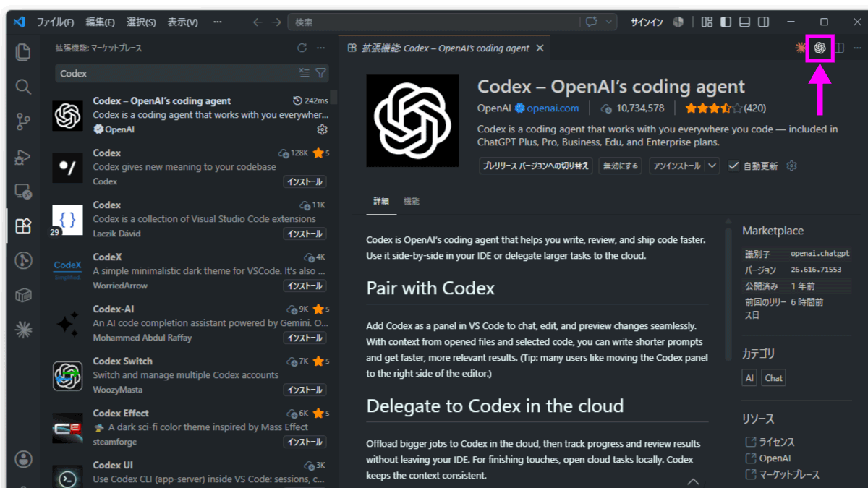Expand the chat dropdown chevron in title bar

[x=609, y=22]
